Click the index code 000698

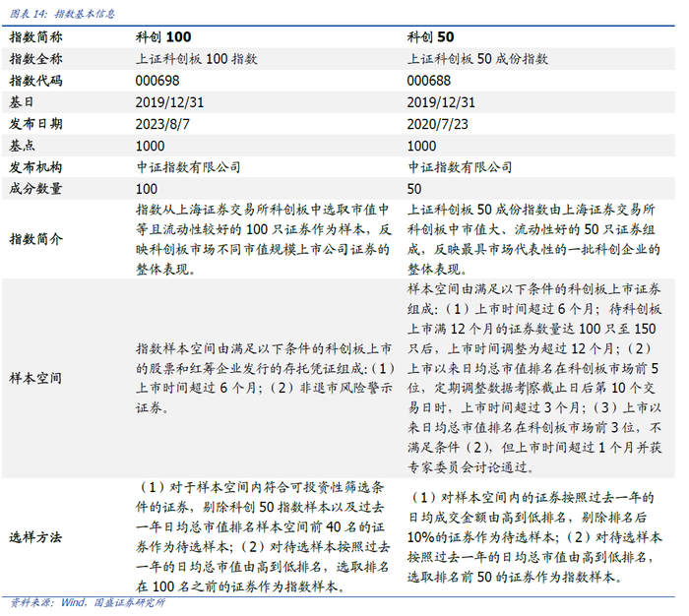[x=157, y=81]
